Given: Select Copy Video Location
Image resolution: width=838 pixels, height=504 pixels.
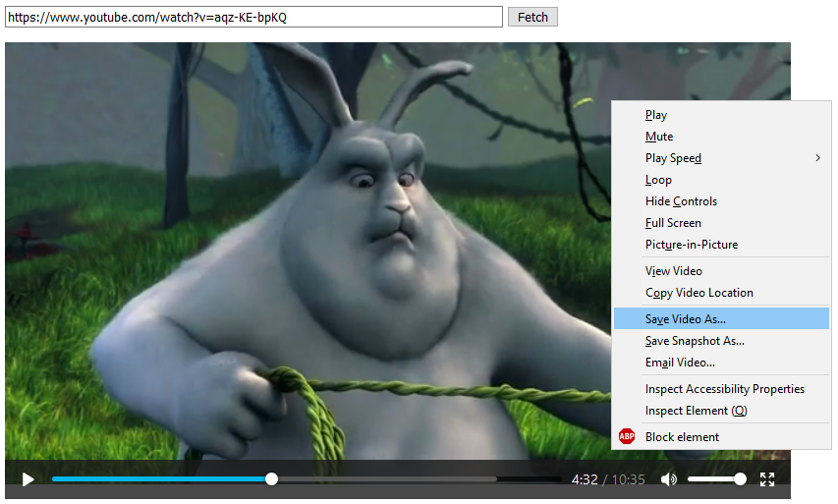Looking at the screenshot, I should [721, 293].
